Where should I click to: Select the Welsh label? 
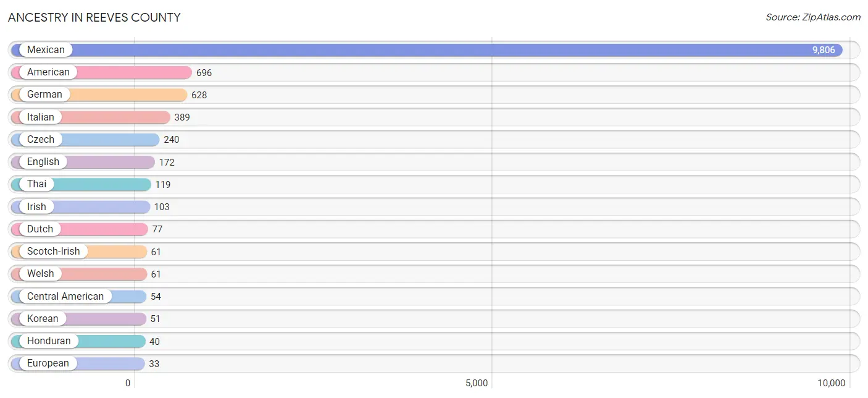[41, 274]
